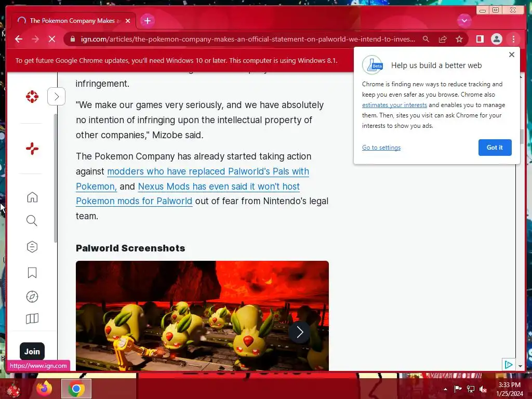Open a new Chrome tab
This screenshot has height=399, width=532.
pyautogui.click(x=147, y=21)
